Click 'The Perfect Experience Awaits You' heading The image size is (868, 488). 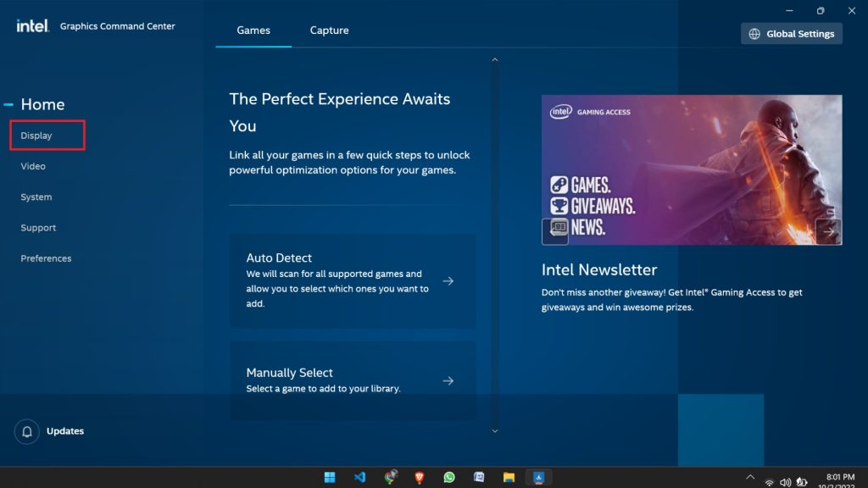pyautogui.click(x=340, y=113)
